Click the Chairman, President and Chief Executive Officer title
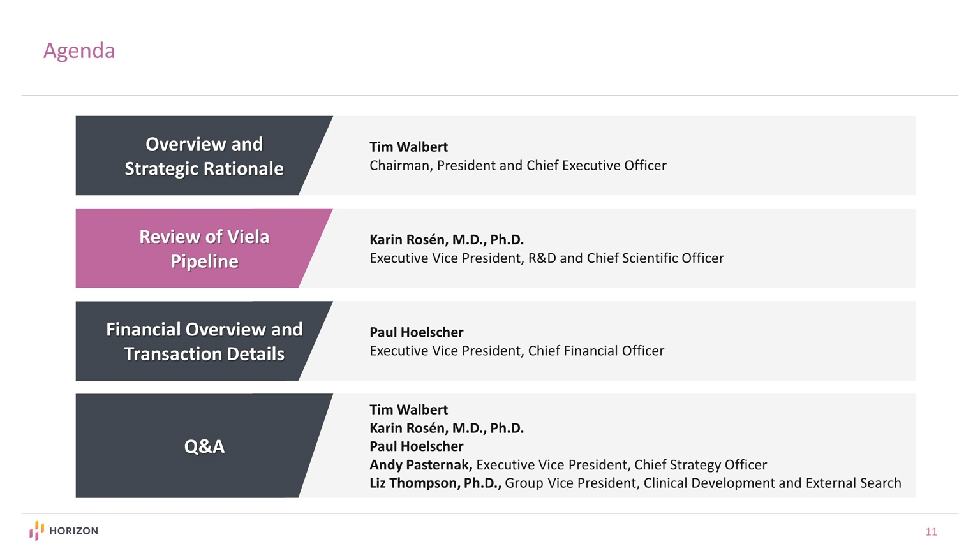Viewport: 980px width, 551px height. pyautogui.click(x=517, y=166)
